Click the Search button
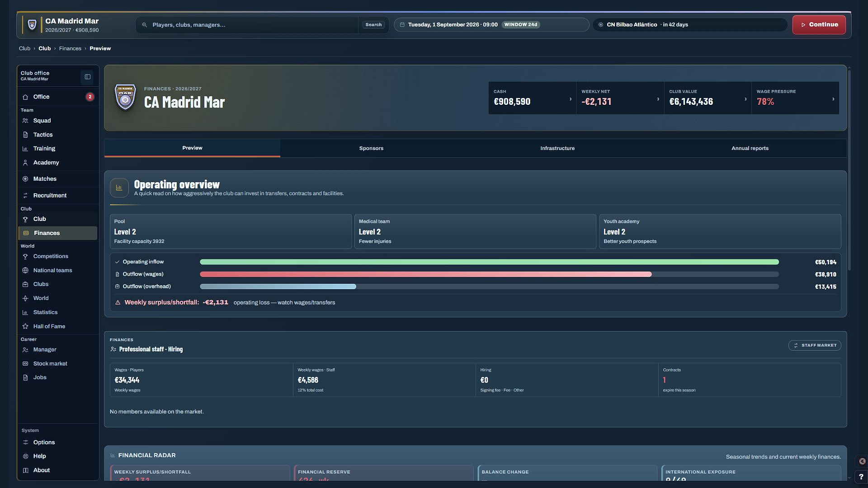 coord(373,25)
